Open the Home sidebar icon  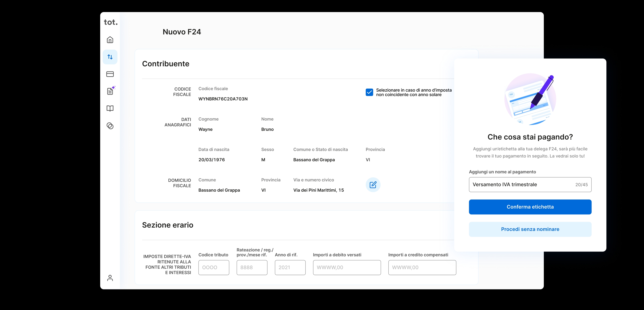(110, 40)
